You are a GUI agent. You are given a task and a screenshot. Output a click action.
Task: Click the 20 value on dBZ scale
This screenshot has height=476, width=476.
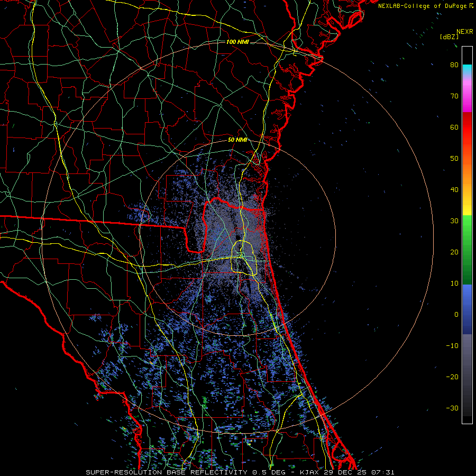(454, 252)
